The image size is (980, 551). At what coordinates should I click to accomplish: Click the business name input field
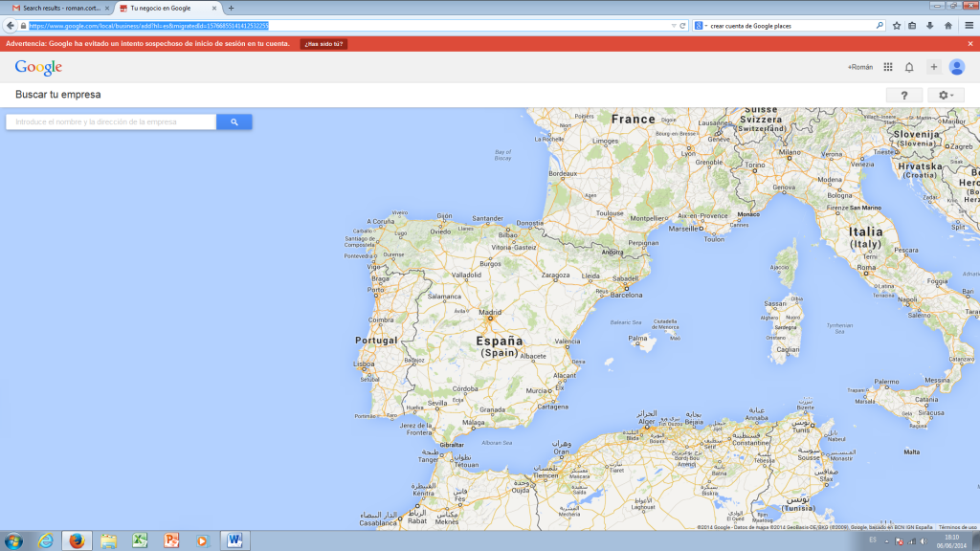point(110,121)
